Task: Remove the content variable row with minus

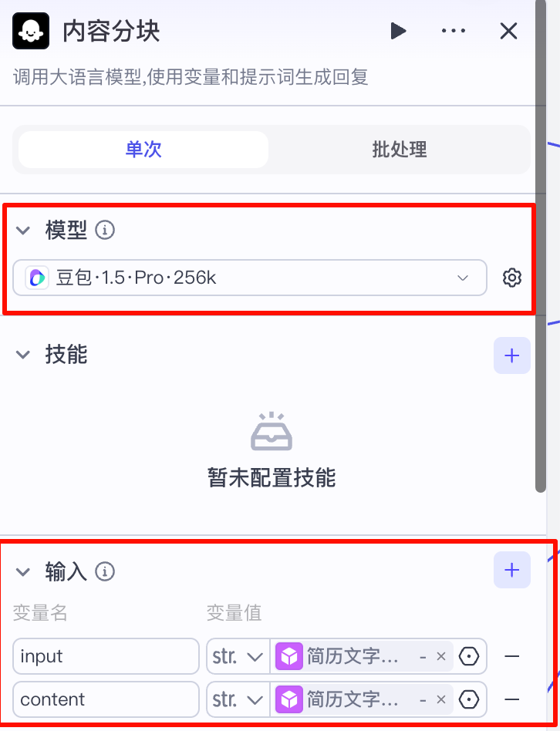Action: click(512, 699)
